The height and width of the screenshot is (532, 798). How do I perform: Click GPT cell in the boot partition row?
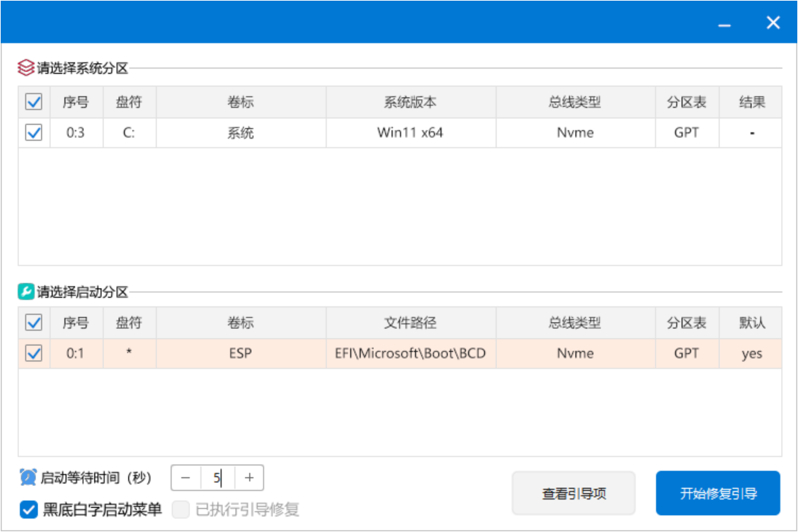(x=687, y=354)
